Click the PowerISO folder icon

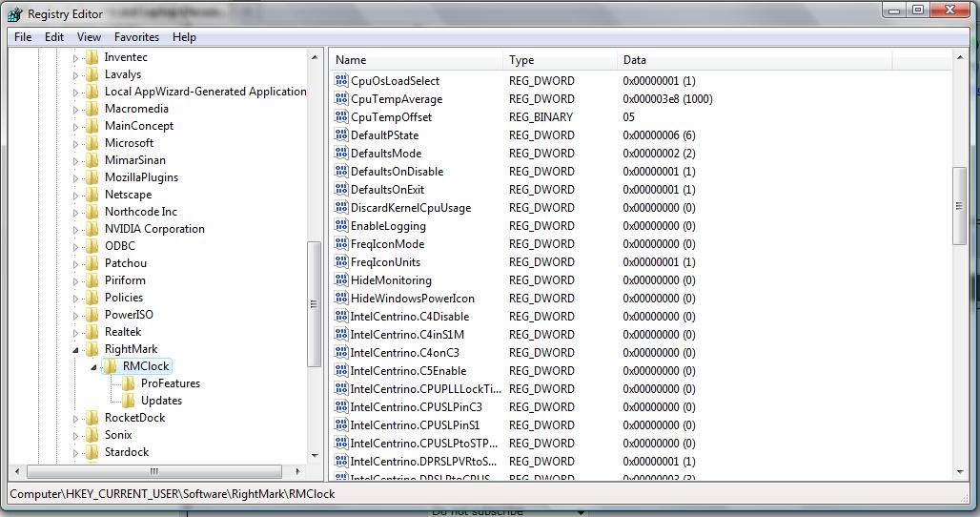pos(92,315)
